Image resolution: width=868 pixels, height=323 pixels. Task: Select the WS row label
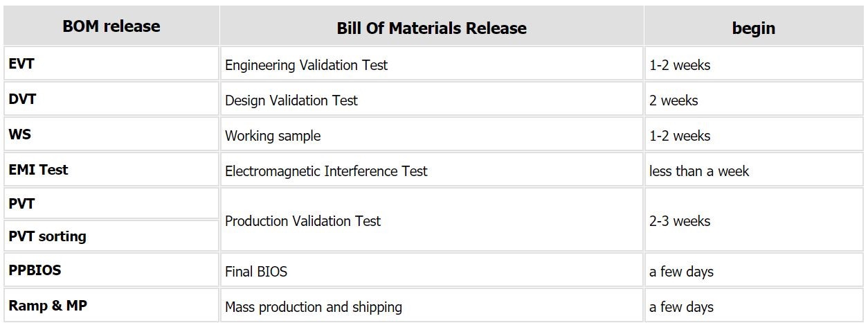(20, 134)
